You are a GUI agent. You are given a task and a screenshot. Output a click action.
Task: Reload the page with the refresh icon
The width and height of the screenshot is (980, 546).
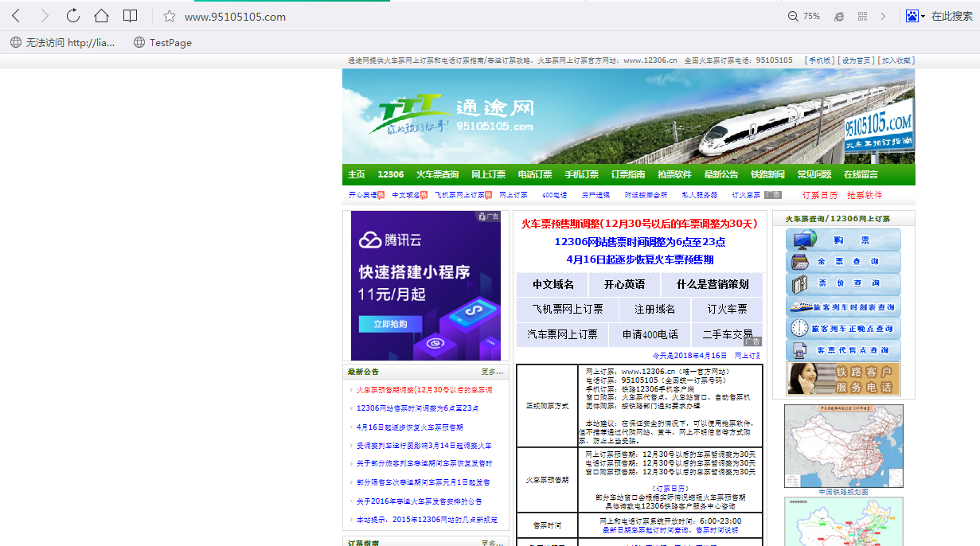pos(72,16)
